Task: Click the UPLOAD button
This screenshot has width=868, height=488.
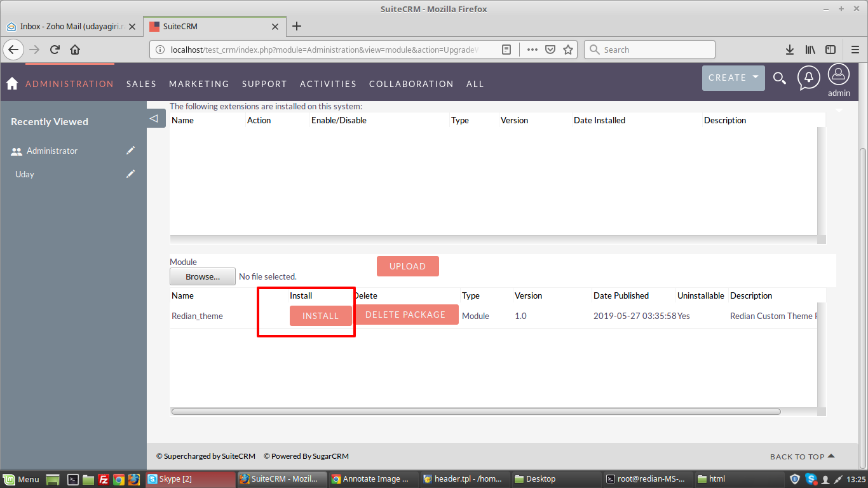Action: 407,266
